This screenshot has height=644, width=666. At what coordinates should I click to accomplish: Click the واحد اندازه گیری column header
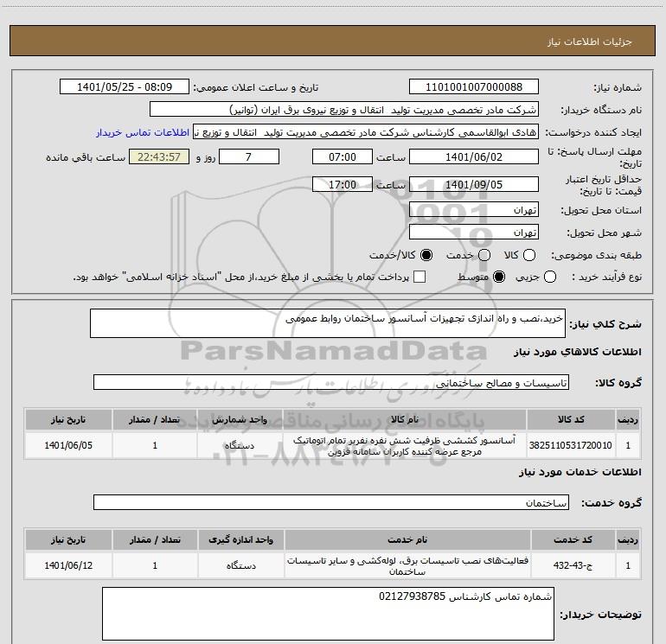240,540
